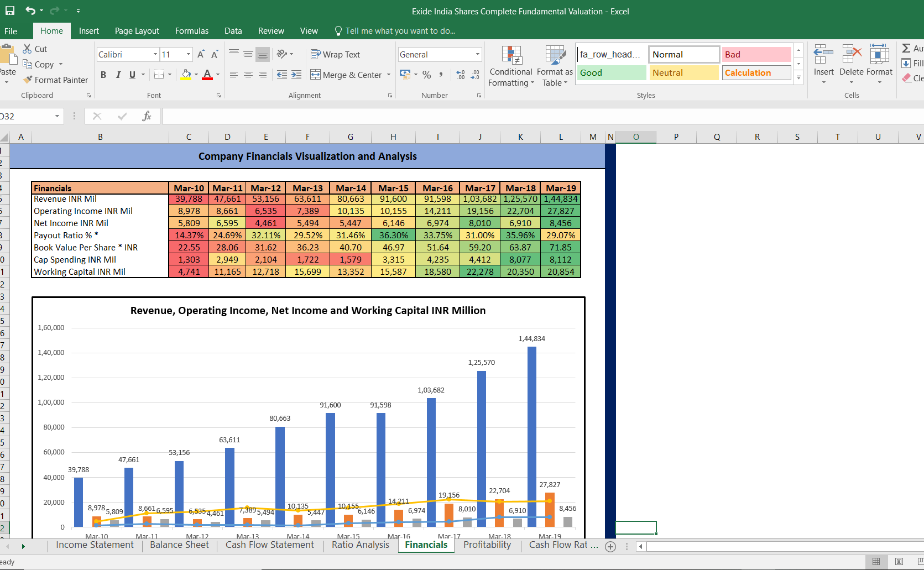Viewport: 924px width, 570px height.
Task: Open the font name Calibri dropdown
Action: pos(155,54)
